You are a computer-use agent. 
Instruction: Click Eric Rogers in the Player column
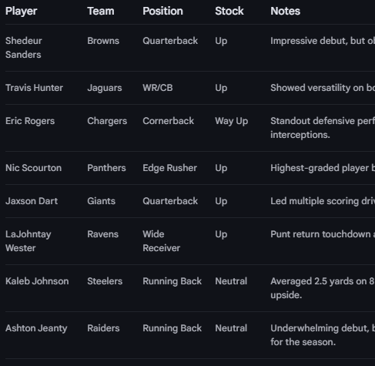30,121
